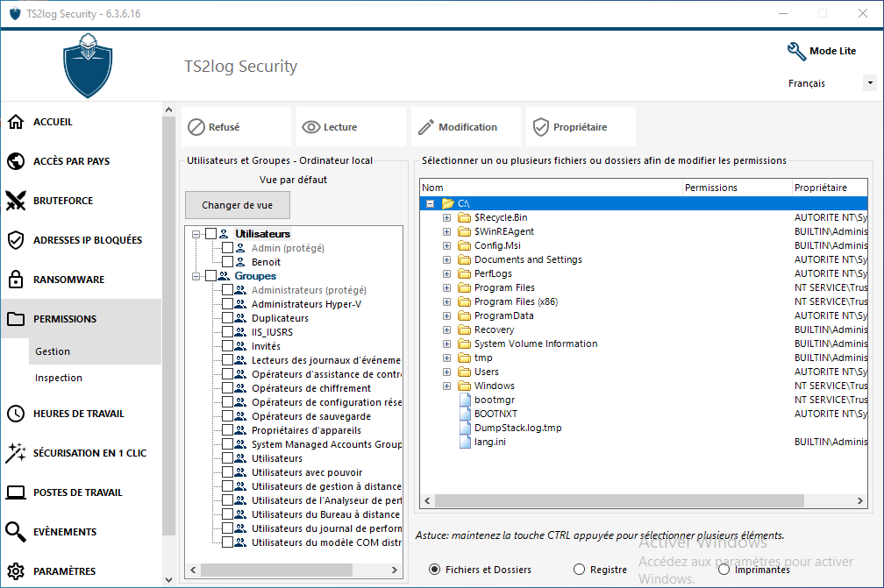
Task: Click the pencil icon for Modification
Action: click(x=426, y=127)
